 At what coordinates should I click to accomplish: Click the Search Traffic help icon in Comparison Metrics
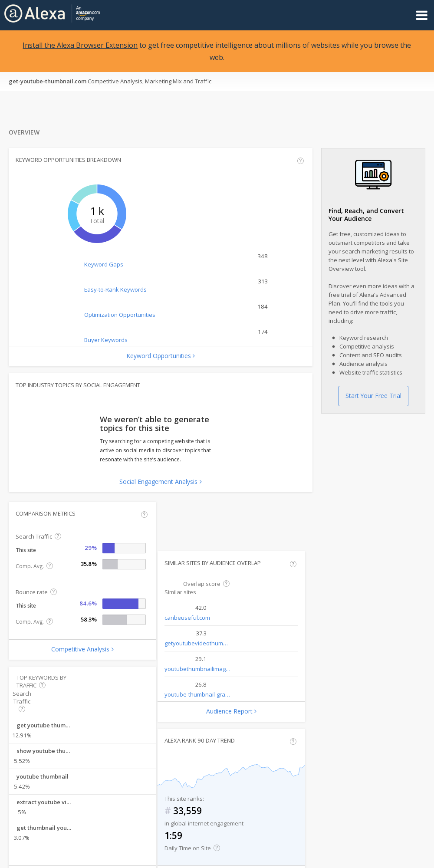pos(58,536)
